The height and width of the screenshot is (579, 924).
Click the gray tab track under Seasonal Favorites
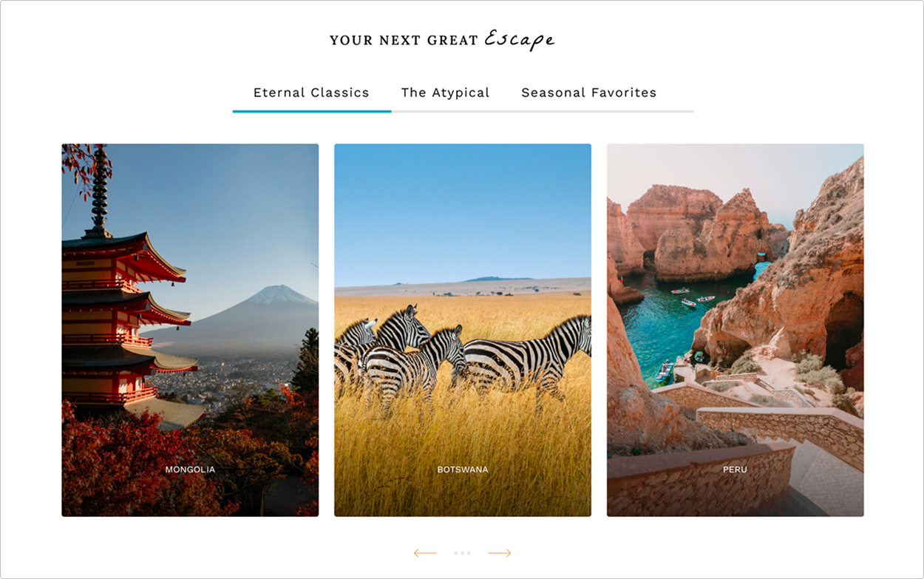(589, 111)
